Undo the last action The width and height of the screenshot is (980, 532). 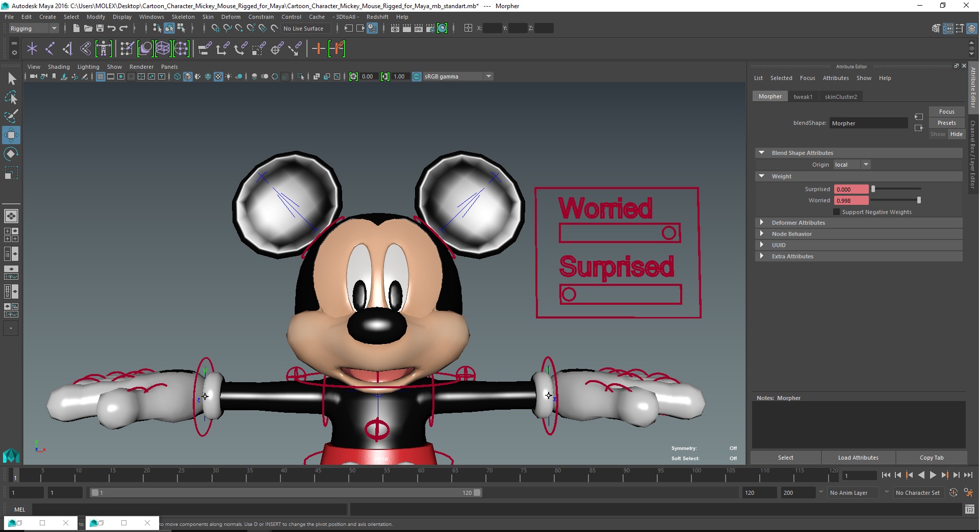pyautogui.click(x=112, y=29)
